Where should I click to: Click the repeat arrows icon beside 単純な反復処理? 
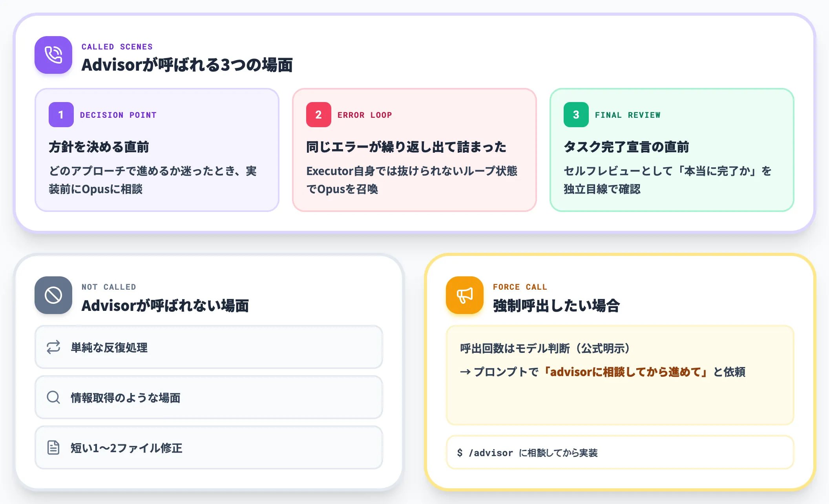coord(53,347)
